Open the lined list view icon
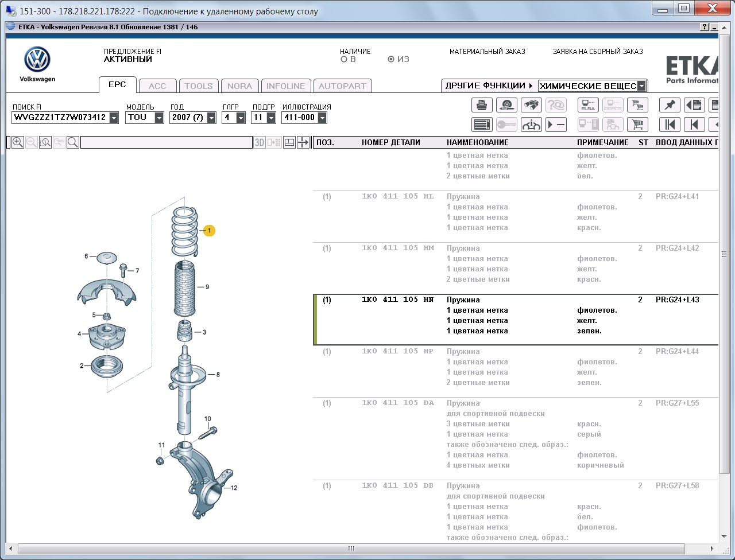 click(x=482, y=125)
